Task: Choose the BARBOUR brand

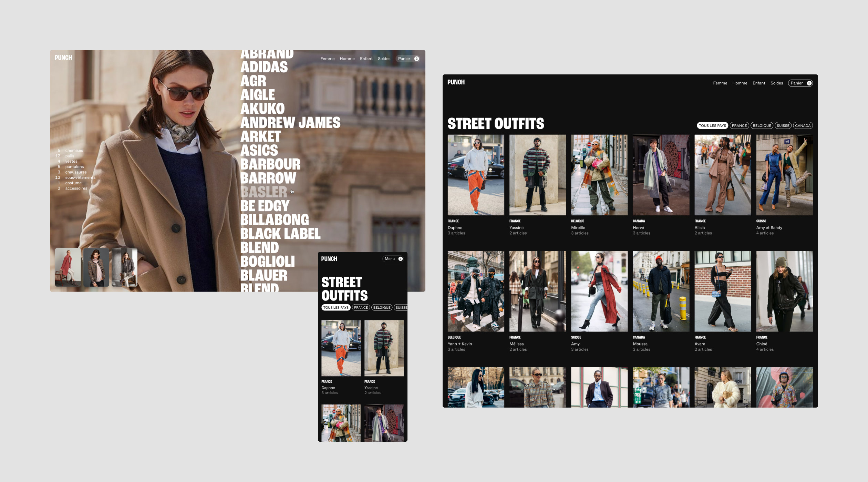Action: click(x=270, y=164)
